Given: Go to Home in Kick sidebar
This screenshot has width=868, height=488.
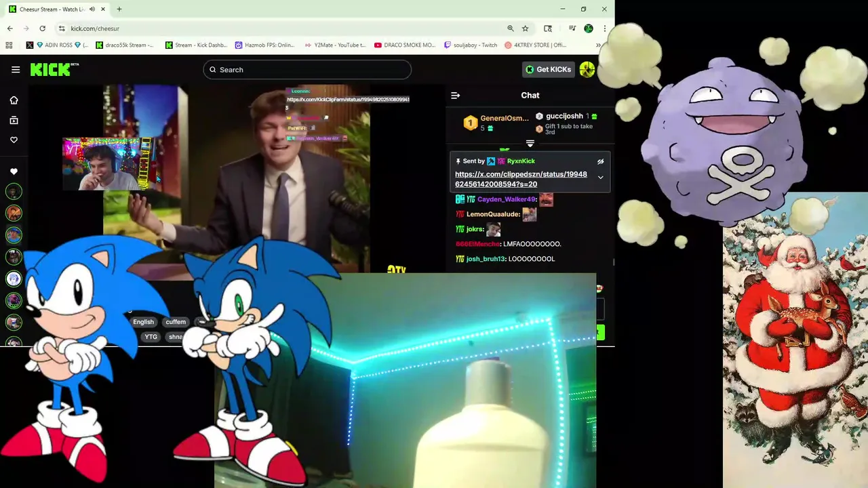Looking at the screenshot, I should (x=14, y=100).
